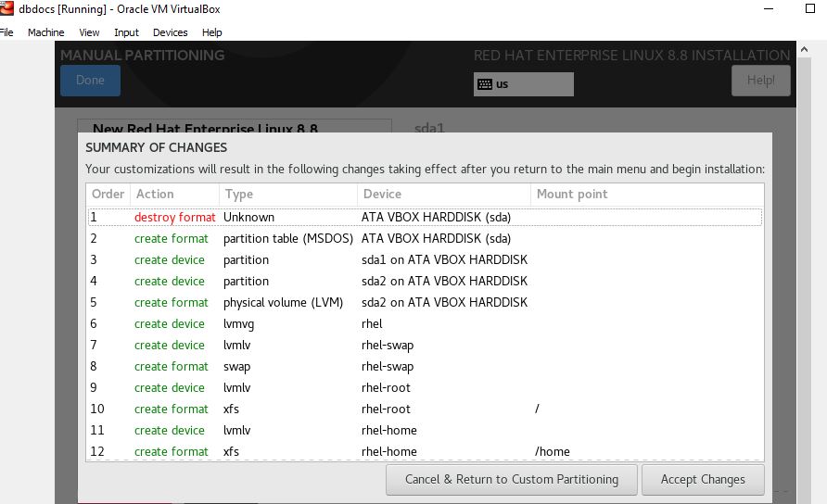Open the Input menu
This screenshot has height=504, width=827.
tap(126, 32)
